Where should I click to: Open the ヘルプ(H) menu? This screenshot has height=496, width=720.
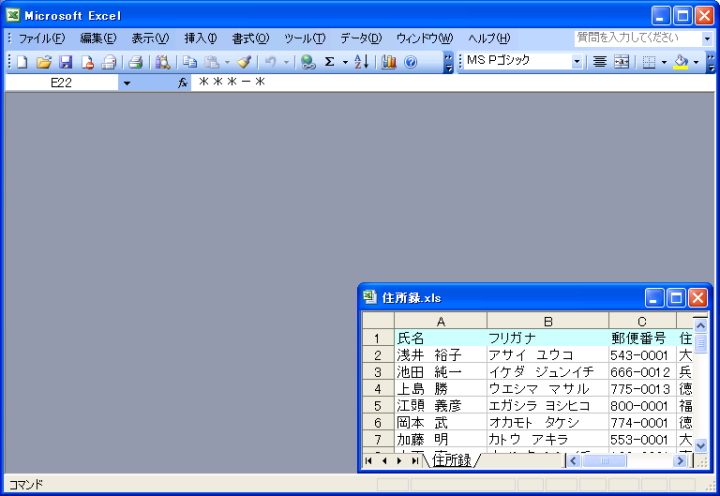point(489,38)
